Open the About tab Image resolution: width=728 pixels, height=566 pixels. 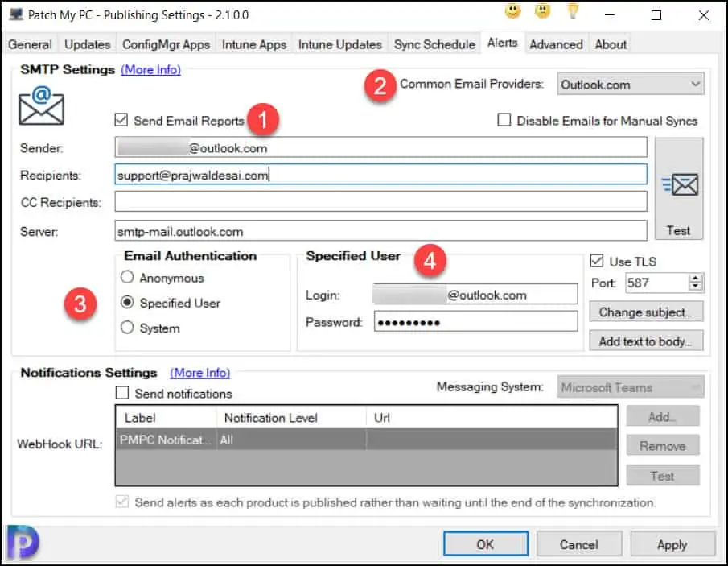click(611, 44)
